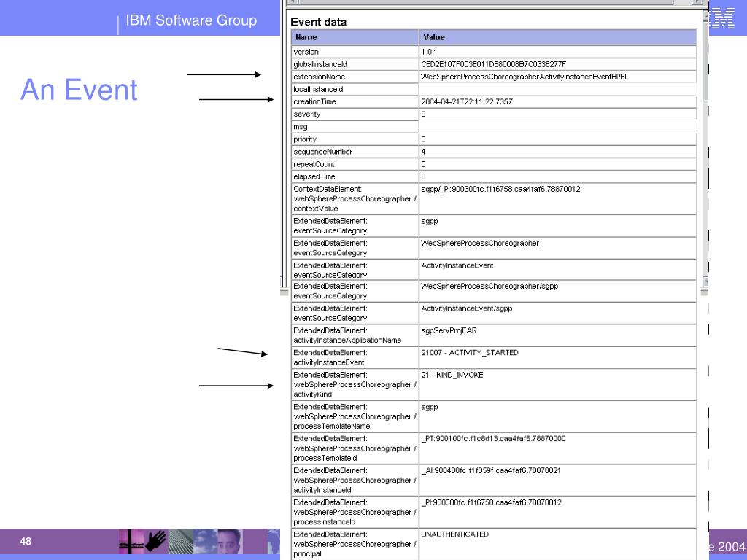
Task: Select the processTemplateId name cell
Action: [355, 448]
